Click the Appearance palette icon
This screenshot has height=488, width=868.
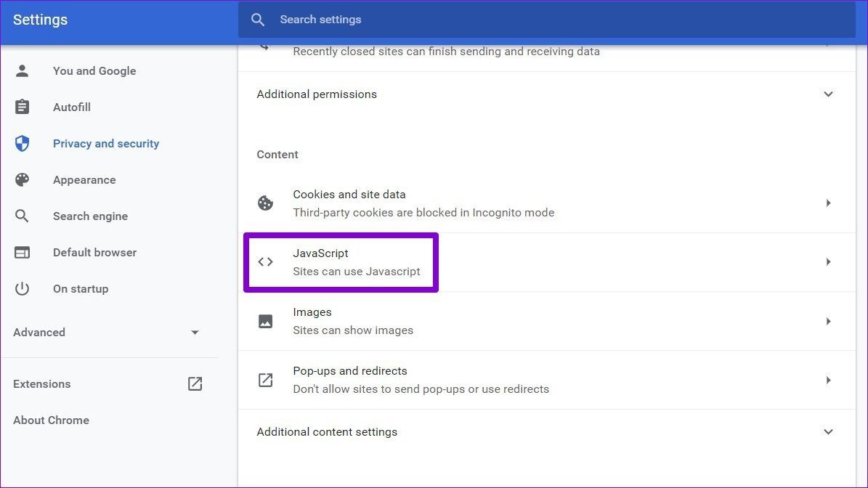(x=22, y=180)
